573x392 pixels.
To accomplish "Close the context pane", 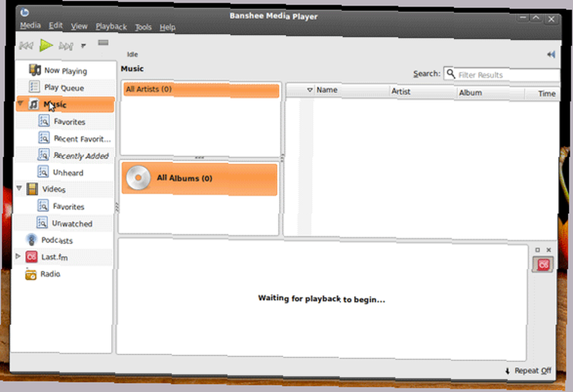I will point(548,250).
